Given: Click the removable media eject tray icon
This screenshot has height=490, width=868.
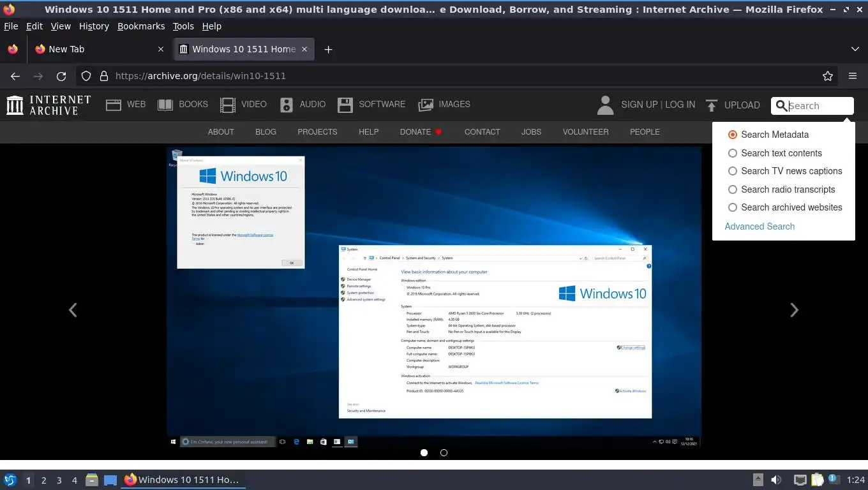Looking at the screenshot, I should pyautogui.click(x=758, y=480).
